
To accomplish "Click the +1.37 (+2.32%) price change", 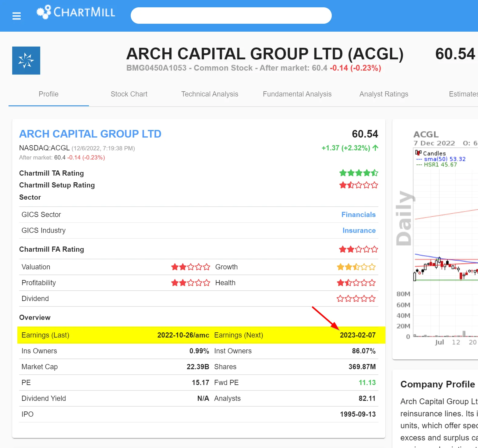I will tap(346, 148).
